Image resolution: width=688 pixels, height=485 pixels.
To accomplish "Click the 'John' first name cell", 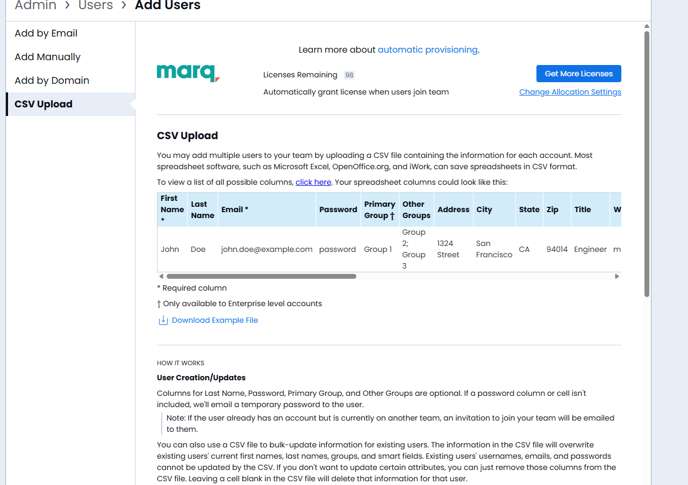I will click(x=170, y=249).
